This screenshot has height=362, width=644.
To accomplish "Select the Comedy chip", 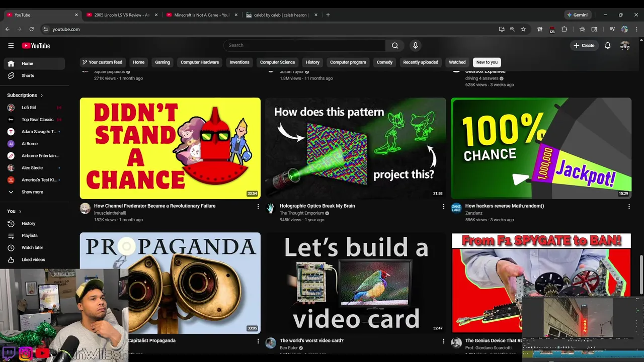I will coord(384,62).
